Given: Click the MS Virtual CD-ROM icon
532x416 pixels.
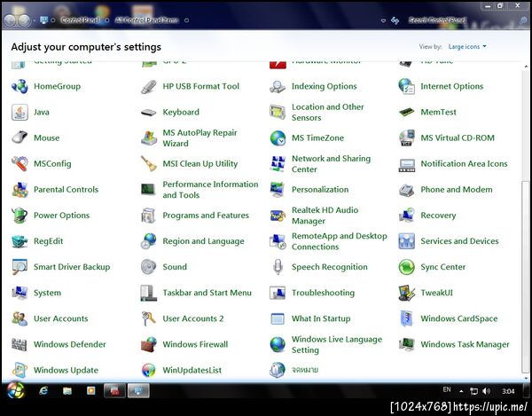Looking at the screenshot, I should pyautogui.click(x=406, y=137).
